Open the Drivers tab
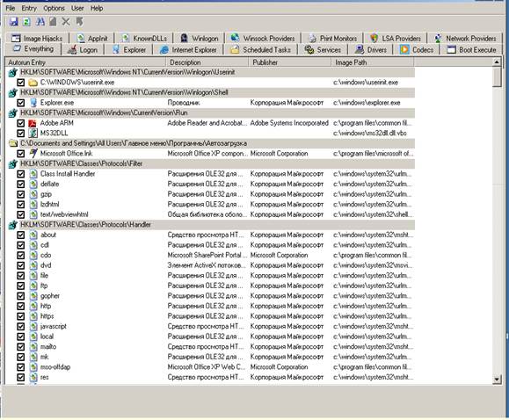 (370, 50)
